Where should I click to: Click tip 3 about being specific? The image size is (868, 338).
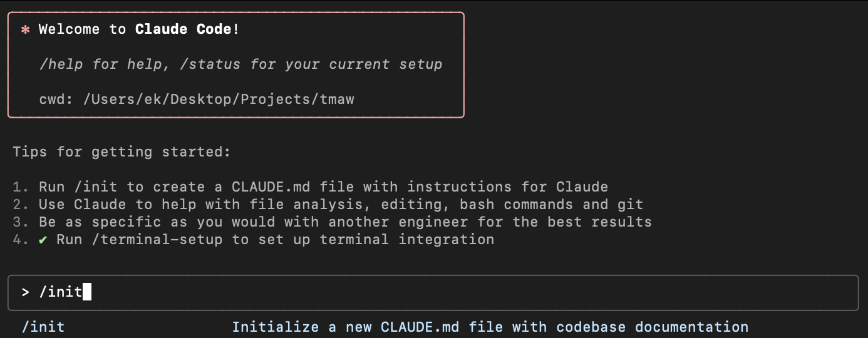pos(345,222)
